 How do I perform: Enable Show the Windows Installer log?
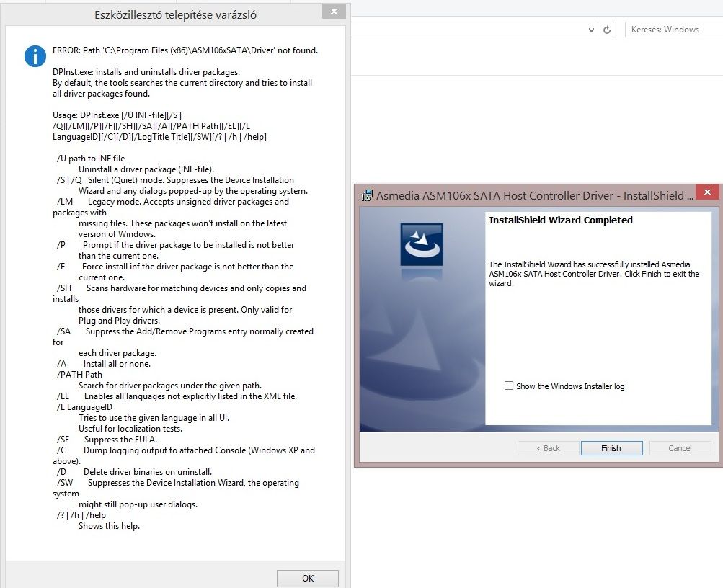click(x=509, y=386)
